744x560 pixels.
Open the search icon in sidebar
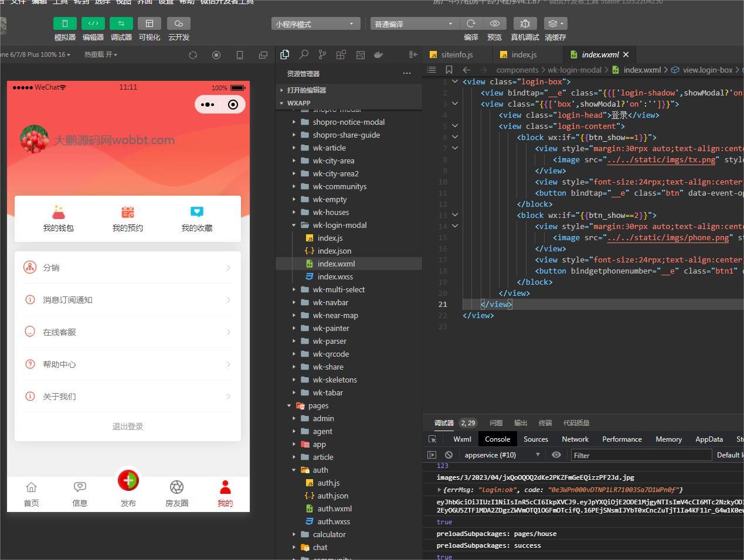(x=304, y=54)
